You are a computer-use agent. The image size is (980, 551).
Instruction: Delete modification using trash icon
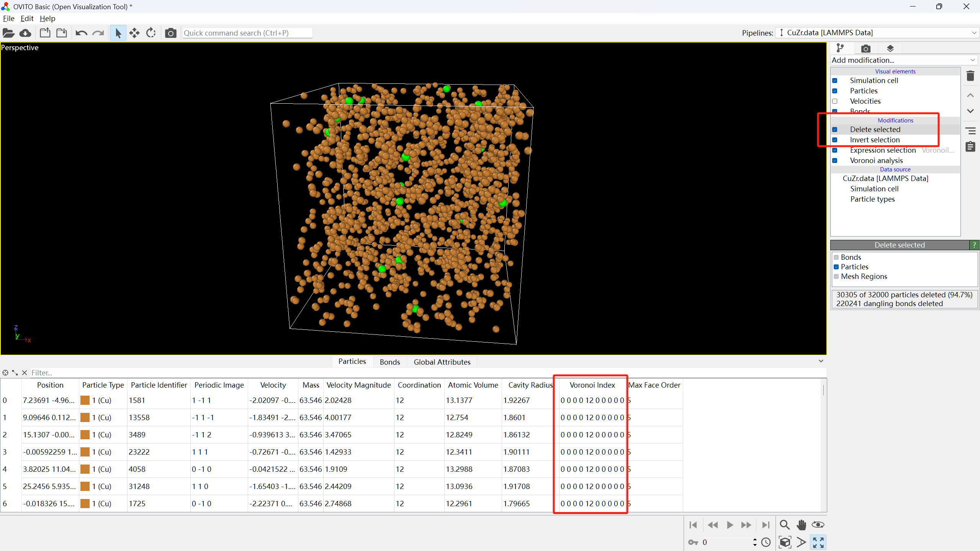click(x=970, y=76)
